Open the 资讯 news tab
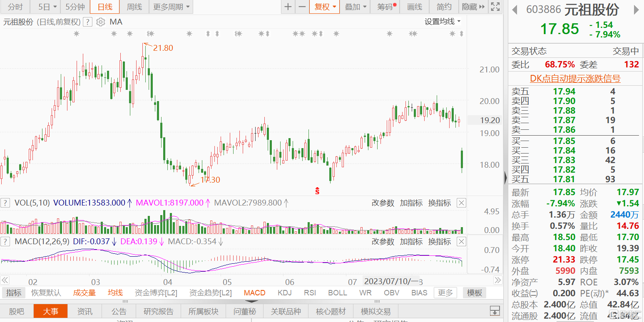 tap(85, 311)
